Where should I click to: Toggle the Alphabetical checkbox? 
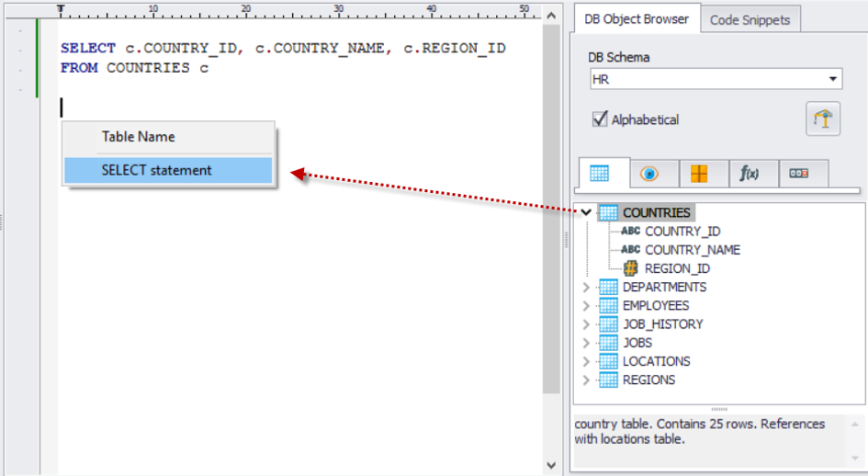click(x=600, y=119)
